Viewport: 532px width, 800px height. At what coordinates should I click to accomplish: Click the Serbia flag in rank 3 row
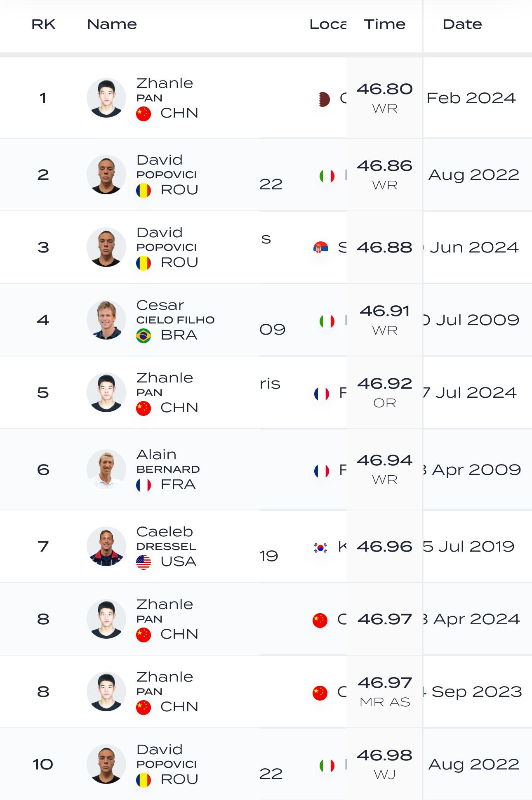tap(321, 248)
